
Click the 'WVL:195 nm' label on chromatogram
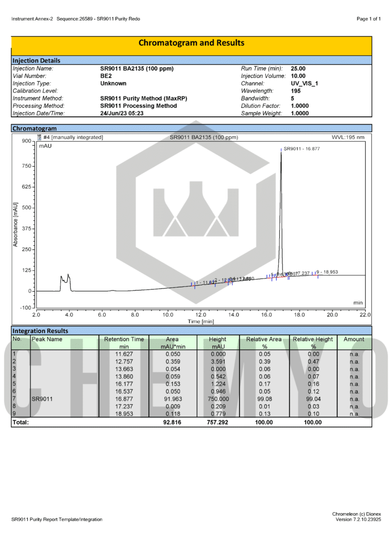click(x=348, y=137)
